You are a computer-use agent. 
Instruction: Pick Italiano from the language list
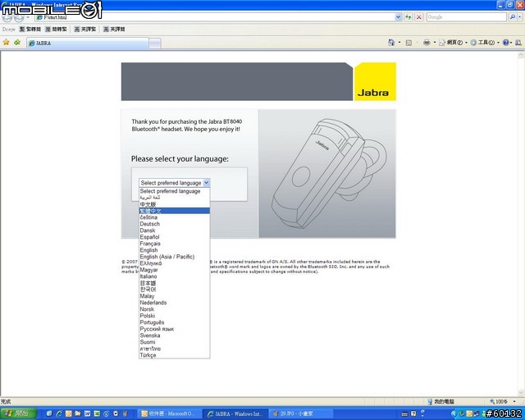tap(175, 276)
